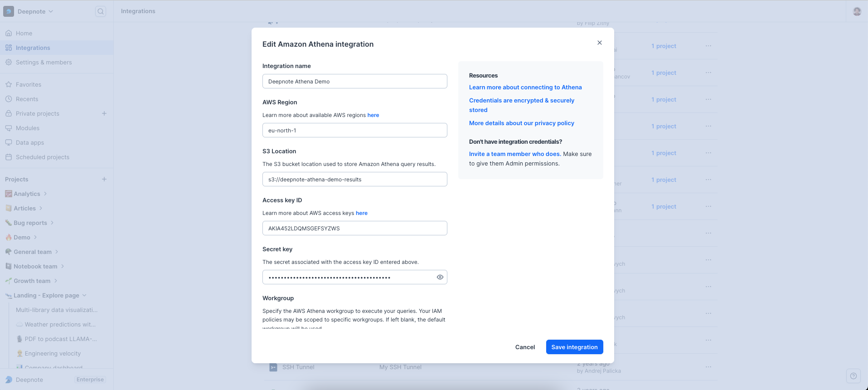Open Multi-library data visualization project
The width and height of the screenshot is (868, 390).
coord(57,310)
